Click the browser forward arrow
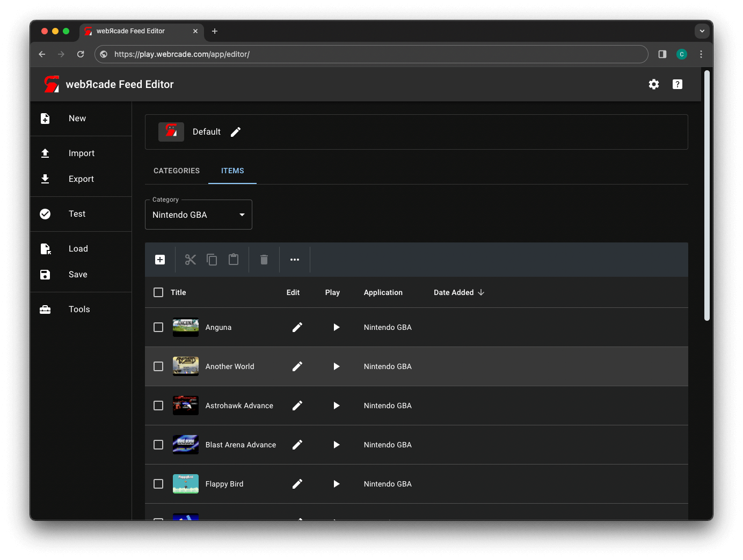The image size is (743, 560). point(61,54)
